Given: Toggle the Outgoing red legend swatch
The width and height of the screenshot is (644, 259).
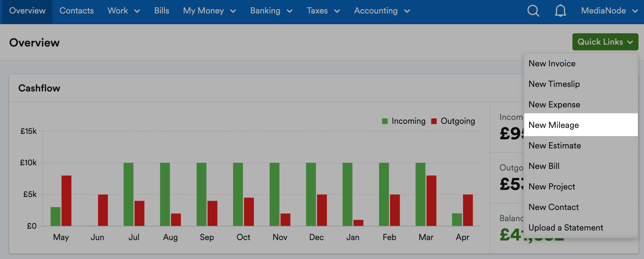Looking at the screenshot, I should coord(434,121).
